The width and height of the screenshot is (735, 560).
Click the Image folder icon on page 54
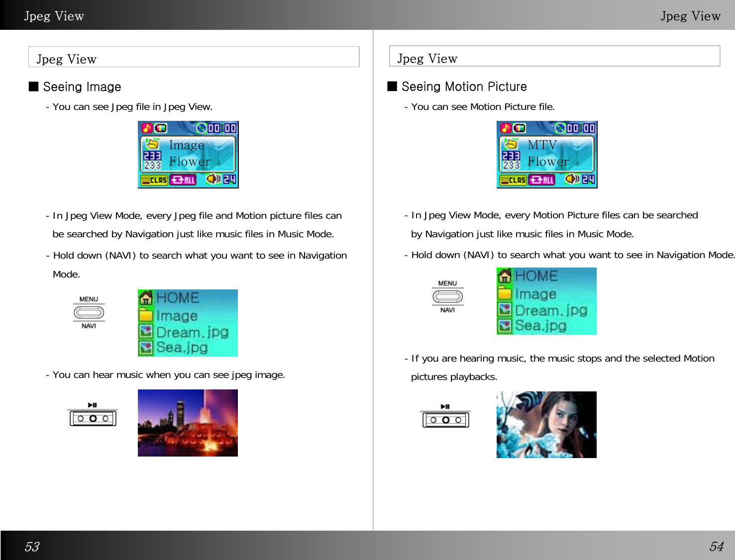[x=505, y=293]
